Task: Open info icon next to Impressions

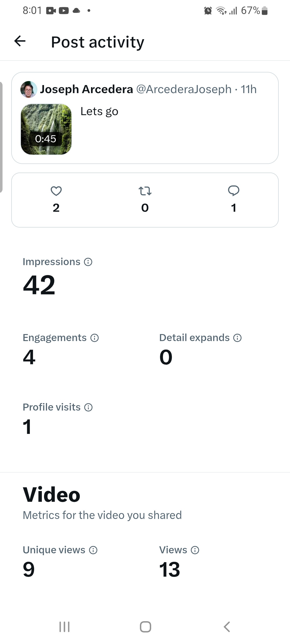Action: tap(88, 262)
